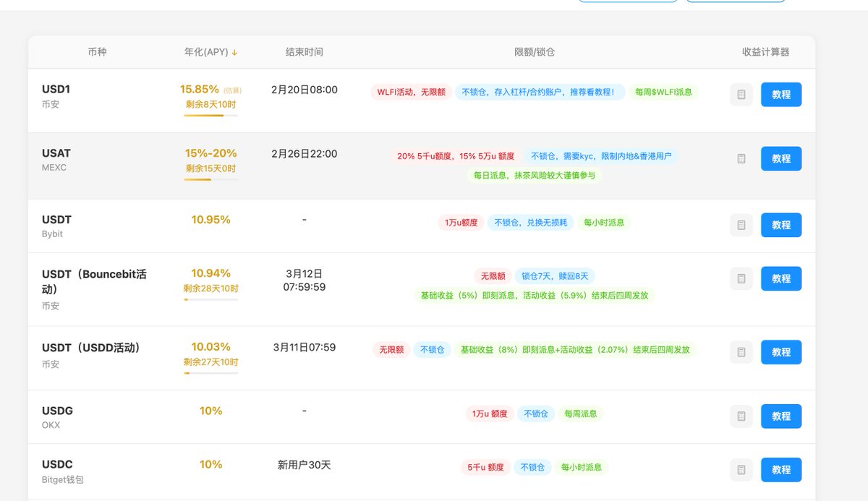Click 教程 button for USD1
This screenshot has width=868, height=501.
pyautogui.click(x=781, y=95)
